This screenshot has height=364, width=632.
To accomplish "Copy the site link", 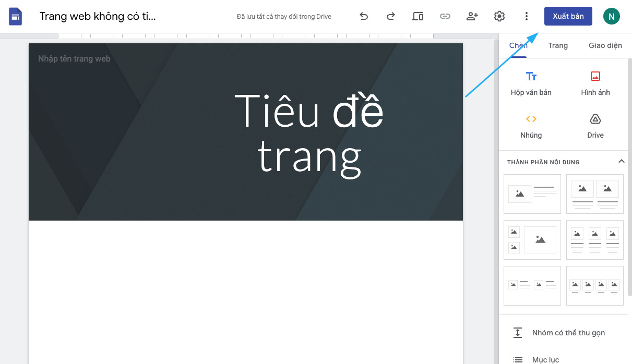I will 445,16.
